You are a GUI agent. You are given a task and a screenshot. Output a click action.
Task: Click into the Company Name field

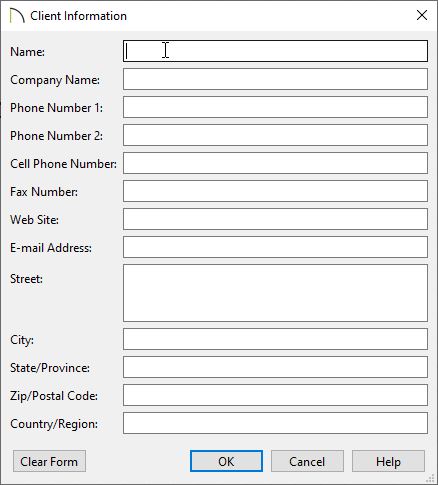coord(275,79)
